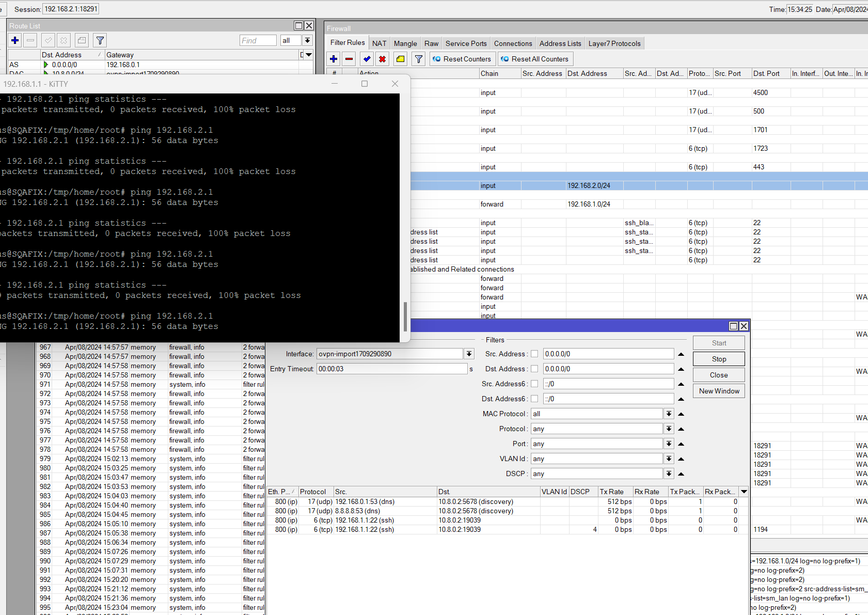Toggle Dst. Address filter checkbox
This screenshot has height=615, width=868.
534,369
